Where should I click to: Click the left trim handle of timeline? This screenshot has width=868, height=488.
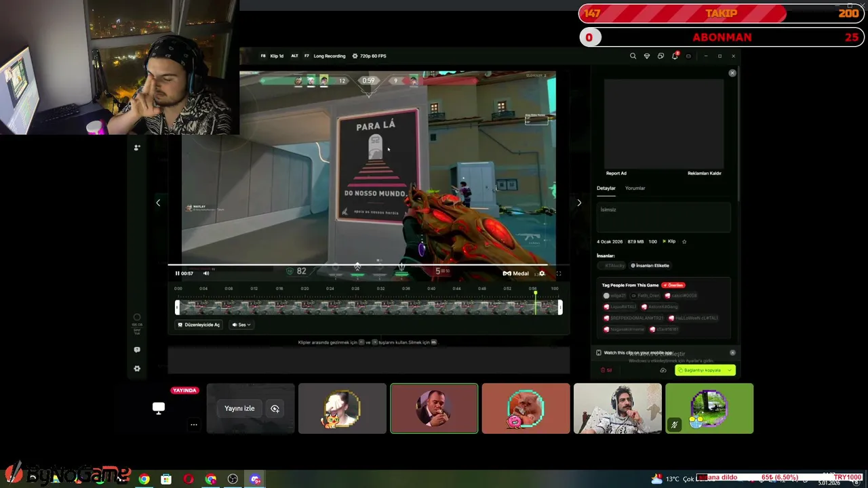pos(177,308)
